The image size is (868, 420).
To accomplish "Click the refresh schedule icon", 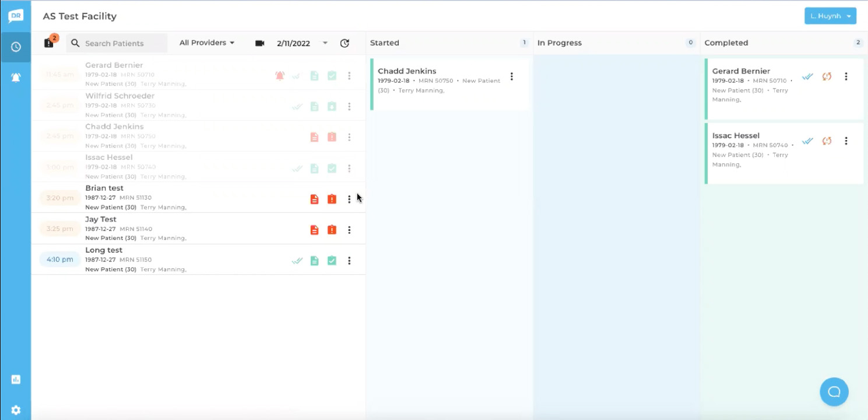I will (x=345, y=43).
